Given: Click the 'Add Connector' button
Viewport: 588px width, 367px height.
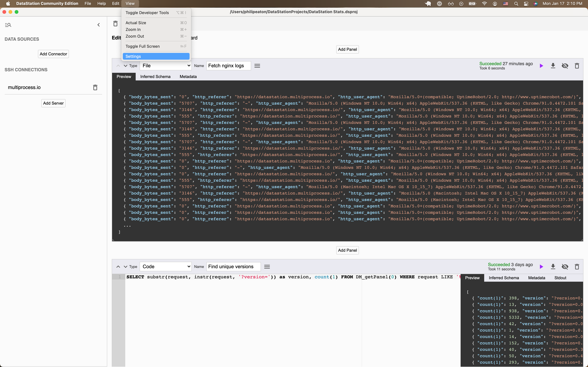Looking at the screenshot, I should 53,54.
